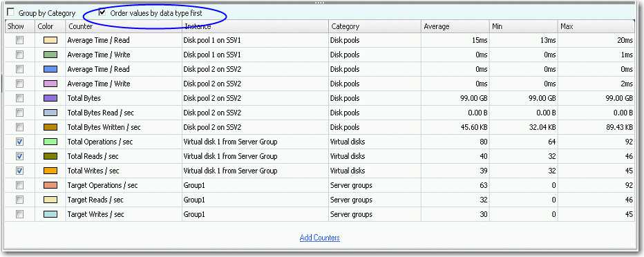Open the Target Operations / sec color swatch
The height and width of the screenshot is (257, 644).
click(50, 185)
